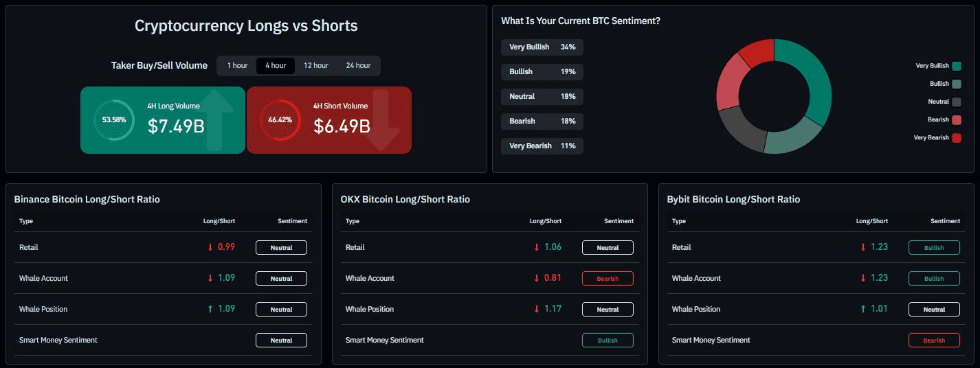Click the 53.58% circular progress ring

click(x=114, y=119)
